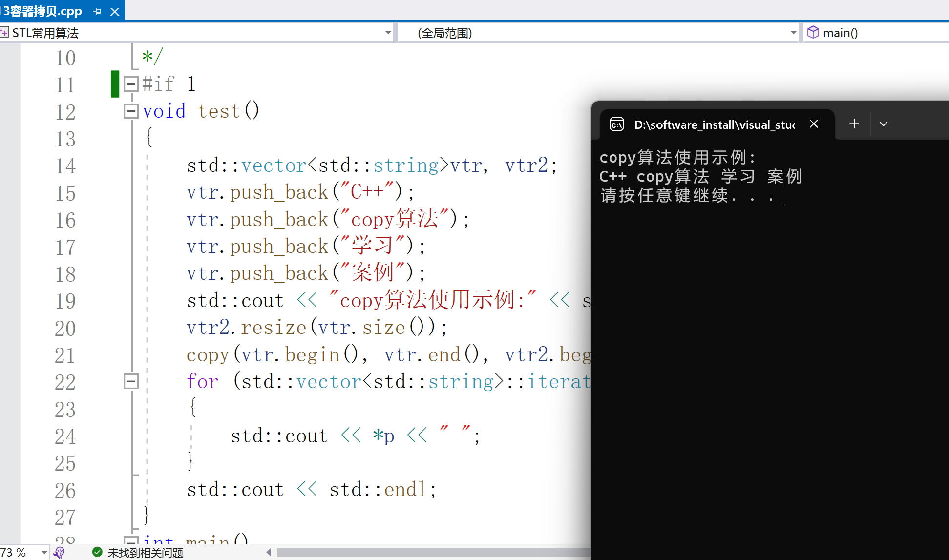Collapse the for loop block
This screenshot has width=949, height=560.
(130, 381)
